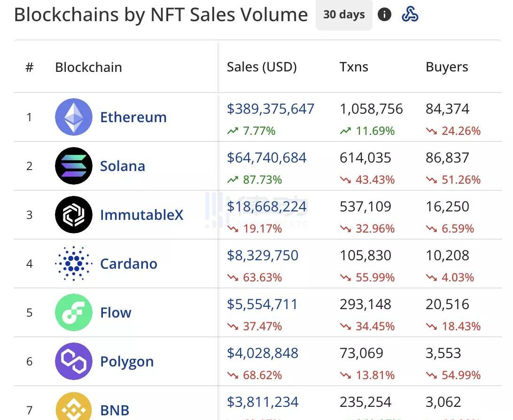The width and height of the screenshot is (513, 420).
Task: Open the Cardano blockchain link
Action: pyautogui.click(x=129, y=264)
